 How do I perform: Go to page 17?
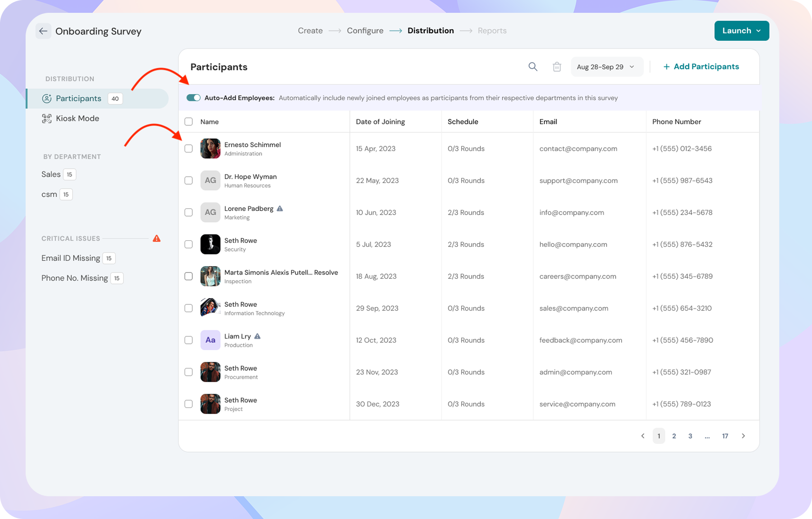[725, 436]
